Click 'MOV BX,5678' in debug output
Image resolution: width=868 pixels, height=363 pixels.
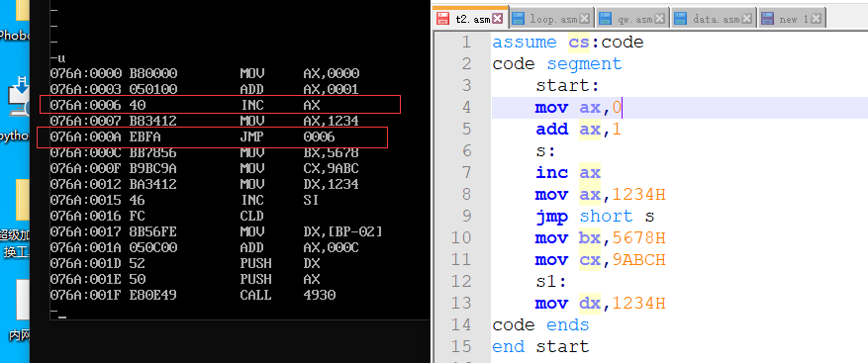pyautogui.click(x=300, y=152)
